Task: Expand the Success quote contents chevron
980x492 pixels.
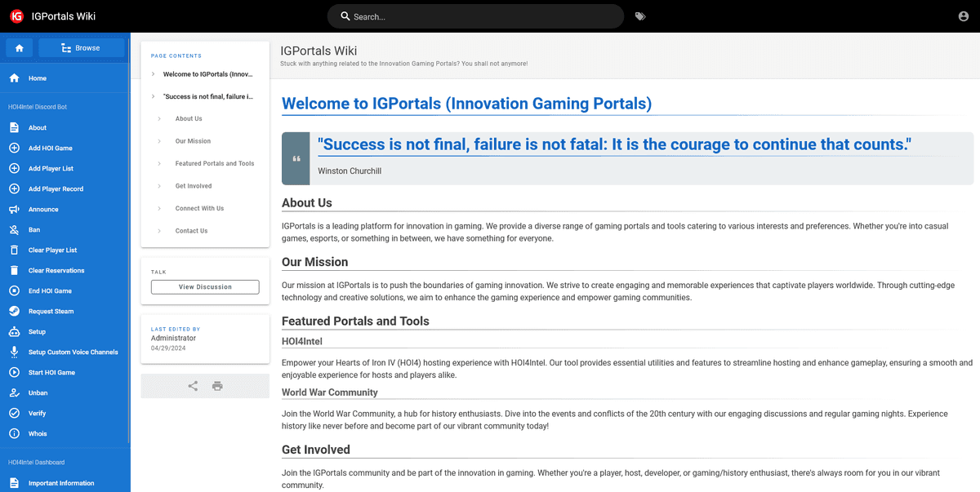Action: pyautogui.click(x=153, y=96)
